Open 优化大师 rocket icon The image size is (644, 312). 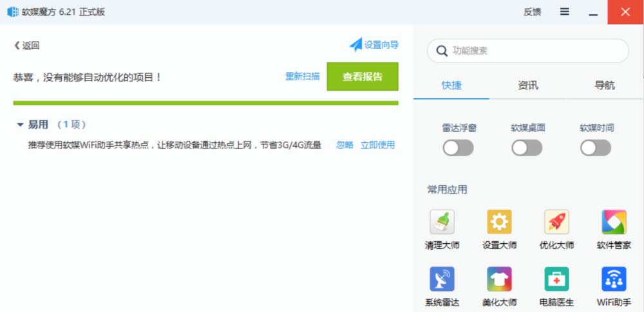[x=556, y=222]
